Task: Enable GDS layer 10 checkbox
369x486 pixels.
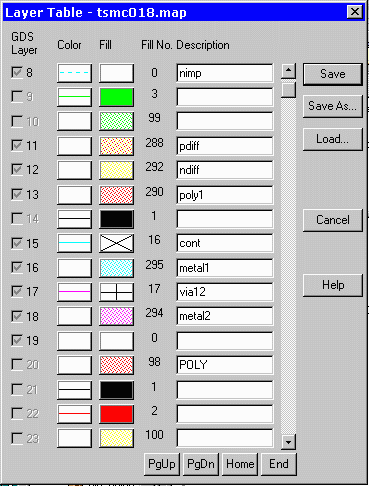Action: click(x=17, y=121)
